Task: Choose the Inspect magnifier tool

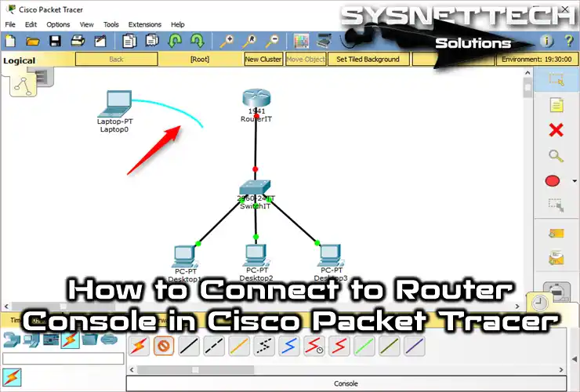Action: click(556, 155)
